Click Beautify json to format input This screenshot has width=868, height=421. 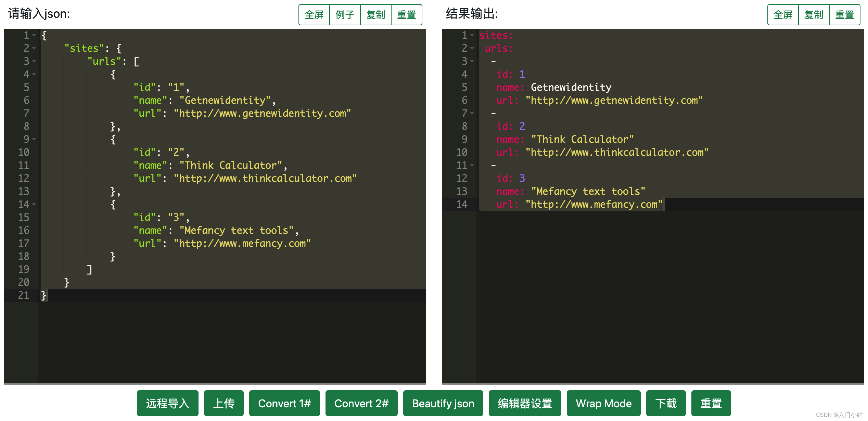[x=443, y=403]
